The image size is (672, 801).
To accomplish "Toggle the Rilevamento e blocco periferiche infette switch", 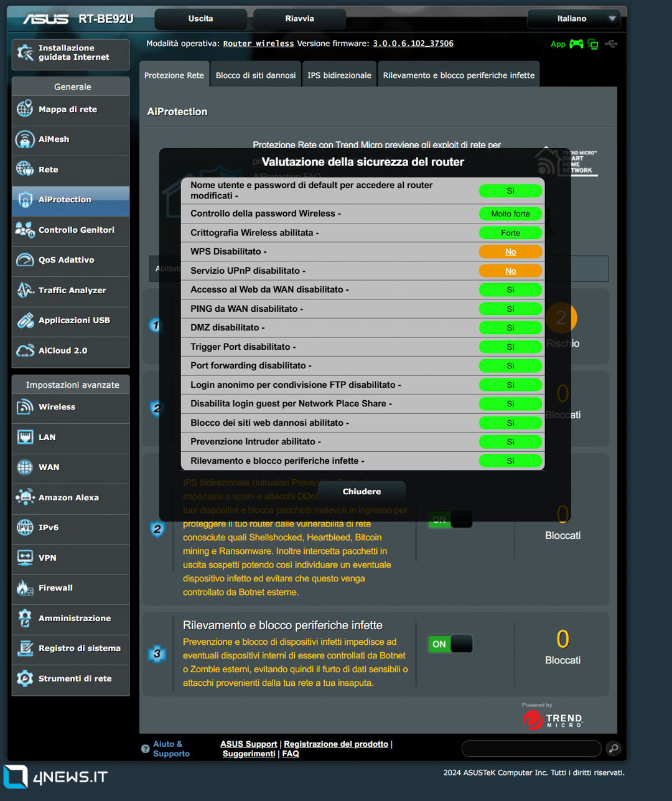I will (x=450, y=644).
